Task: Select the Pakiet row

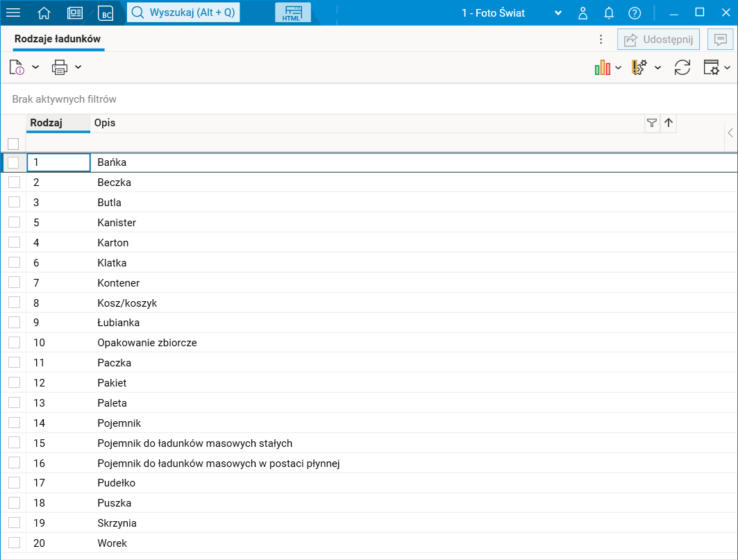Action: 369,382
